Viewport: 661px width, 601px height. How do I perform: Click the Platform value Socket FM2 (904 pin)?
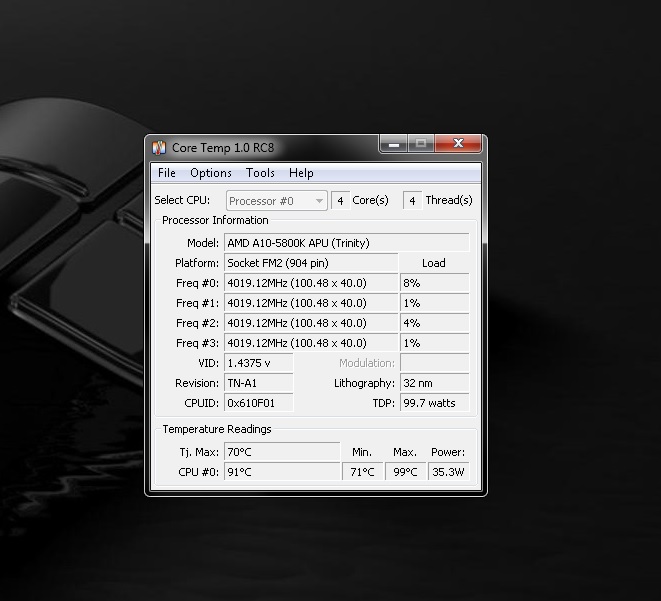tap(311, 263)
